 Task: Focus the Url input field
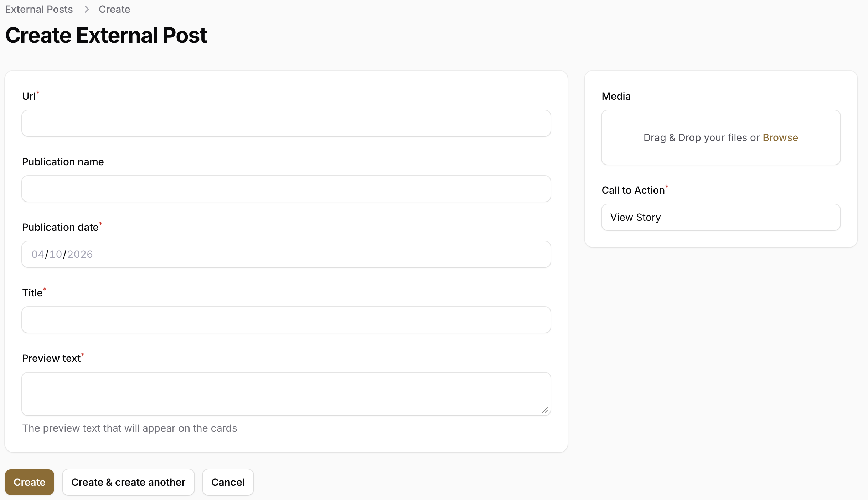point(286,123)
